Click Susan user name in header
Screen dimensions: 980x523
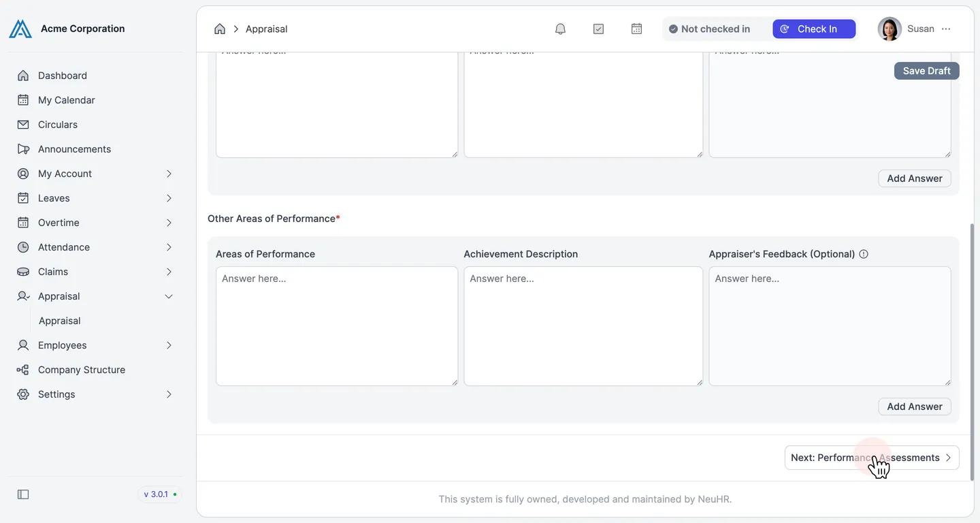click(x=921, y=29)
